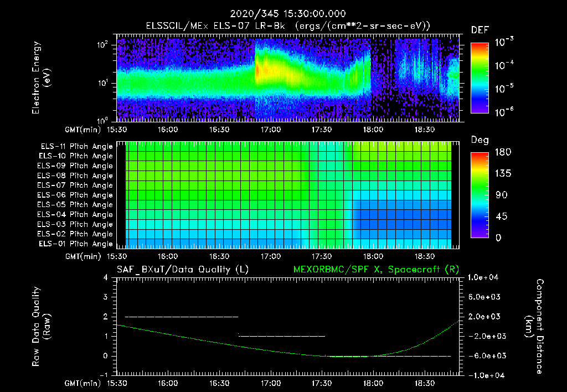This screenshot has width=567, height=392.
Task: Click the '2.0e+03' right axis value
Action: tap(484, 316)
